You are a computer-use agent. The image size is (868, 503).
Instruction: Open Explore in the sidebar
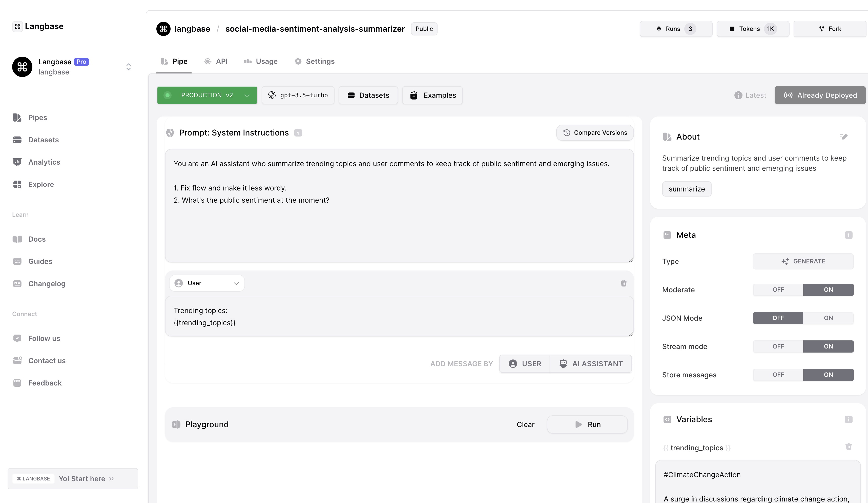pyautogui.click(x=41, y=184)
